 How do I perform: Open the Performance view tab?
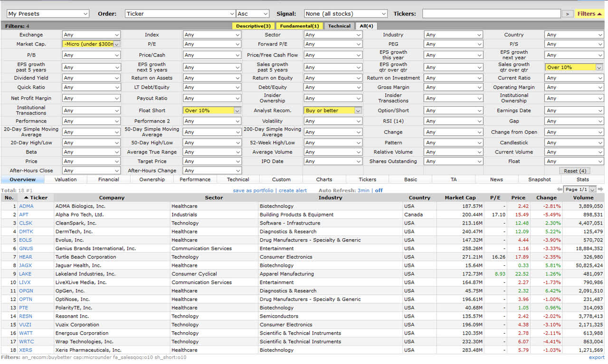click(x=195, y=179)
